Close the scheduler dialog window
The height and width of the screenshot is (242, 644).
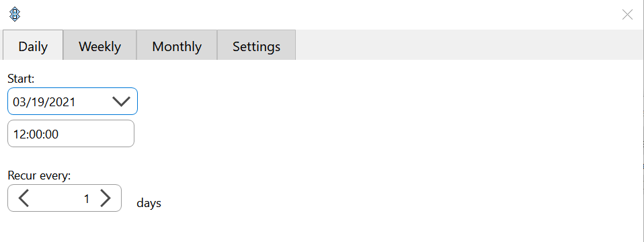coord(627,15)
